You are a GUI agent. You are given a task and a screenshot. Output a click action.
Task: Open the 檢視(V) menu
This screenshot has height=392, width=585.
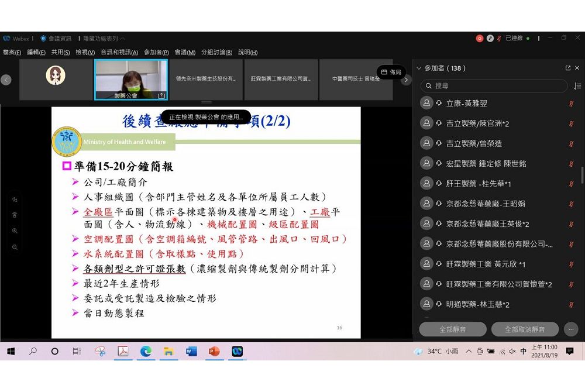coord(85,52)
